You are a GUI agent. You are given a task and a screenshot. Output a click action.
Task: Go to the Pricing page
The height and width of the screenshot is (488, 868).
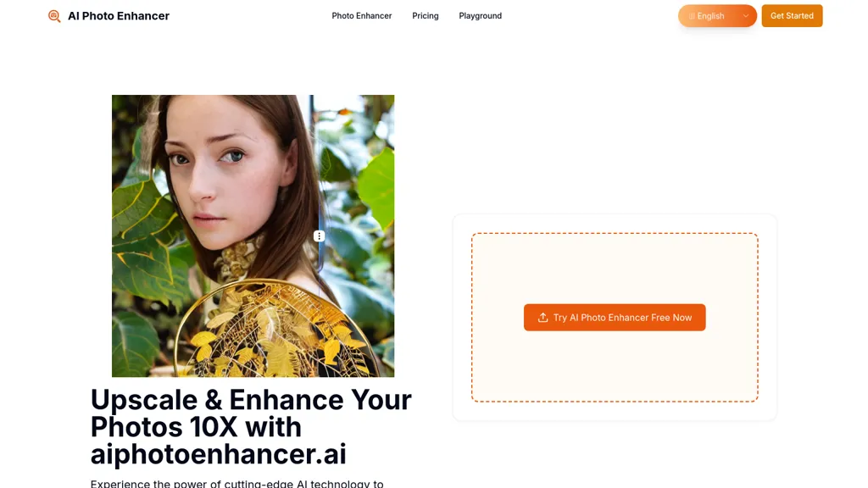click(426, 16)
